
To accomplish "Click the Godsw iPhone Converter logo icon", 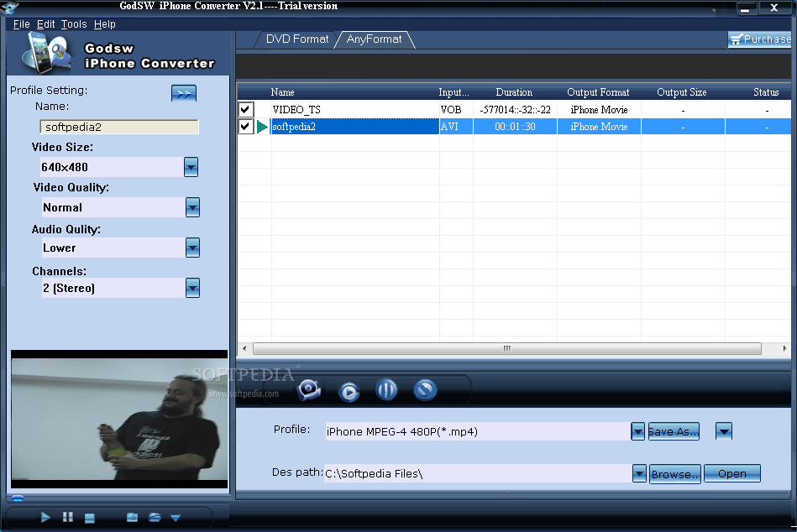I will [x=45, y=52].
